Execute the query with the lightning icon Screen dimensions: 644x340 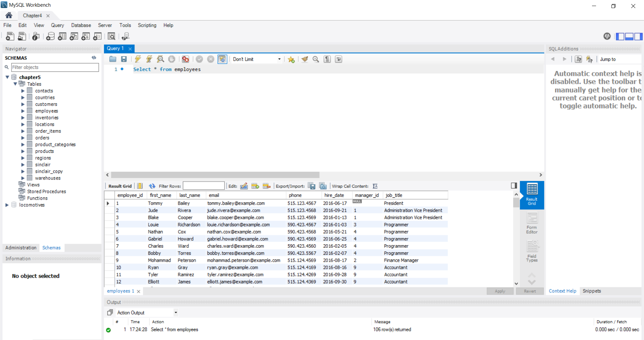tap(138, 59)
